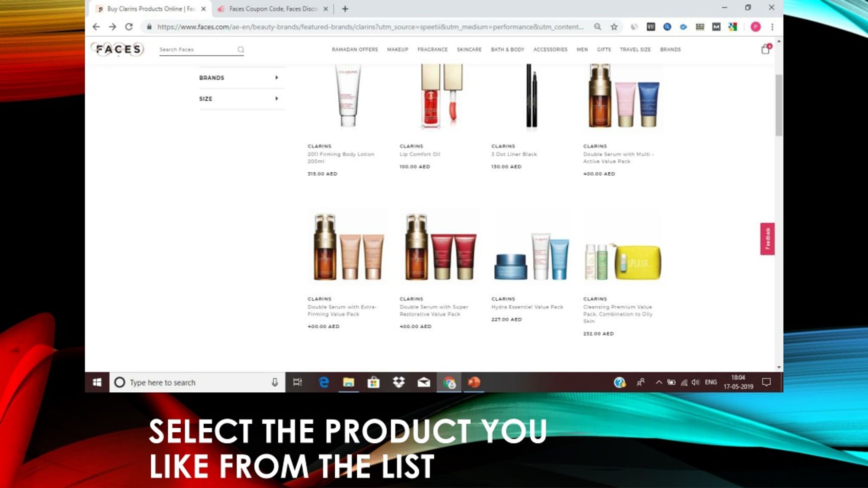Click the Gmail M extension icon
This screenshot has height=488, width=868.
[716, 27]
